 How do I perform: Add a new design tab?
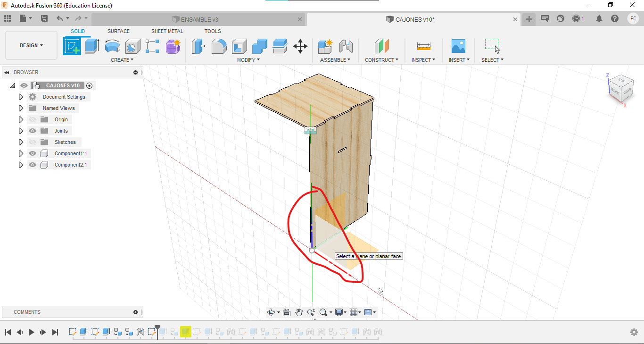529,19
